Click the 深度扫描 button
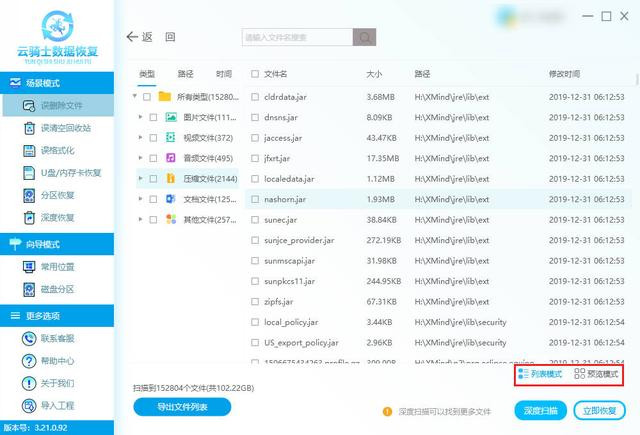The width and height of the screenshot is (640, 435). click(540, 411)
